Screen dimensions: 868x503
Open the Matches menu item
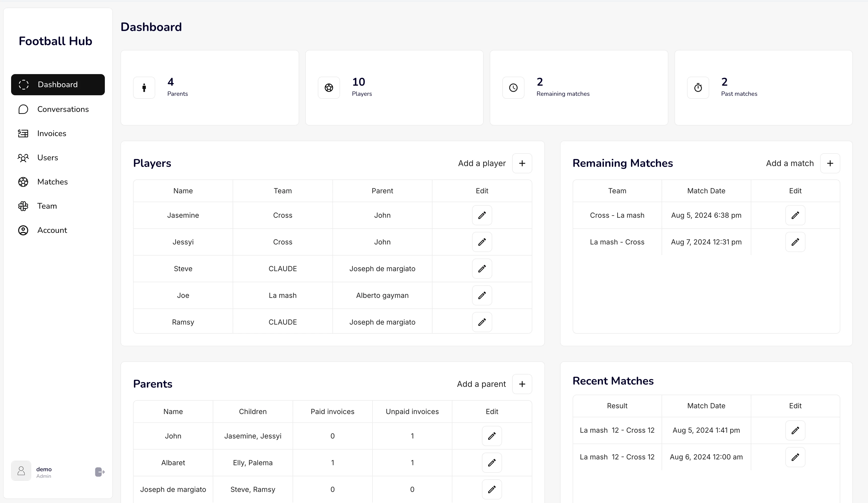52,182
